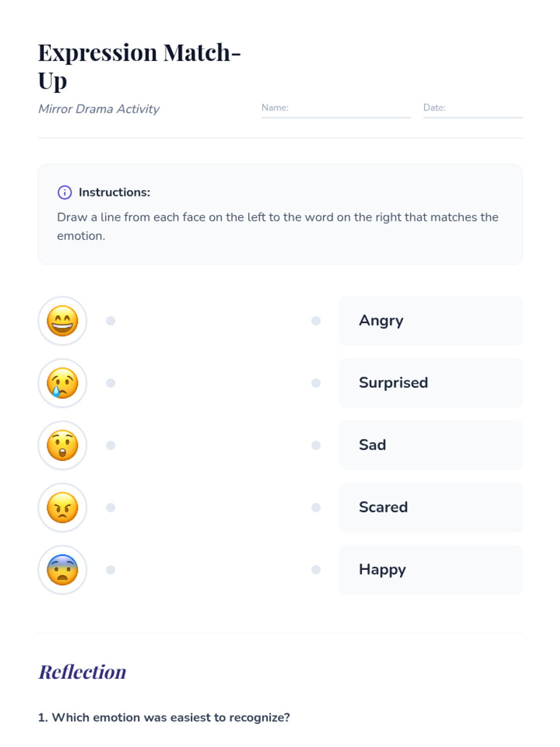560x747 pixels.
Task: Click the Angry word box
Action: [430, 321]
